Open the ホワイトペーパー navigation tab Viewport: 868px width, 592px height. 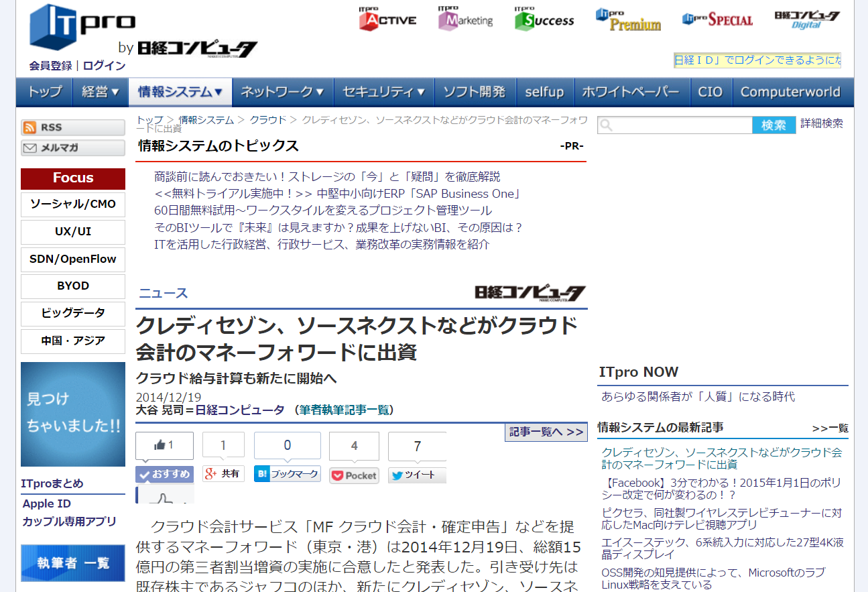pyautogui.click(x=631, y=92)
